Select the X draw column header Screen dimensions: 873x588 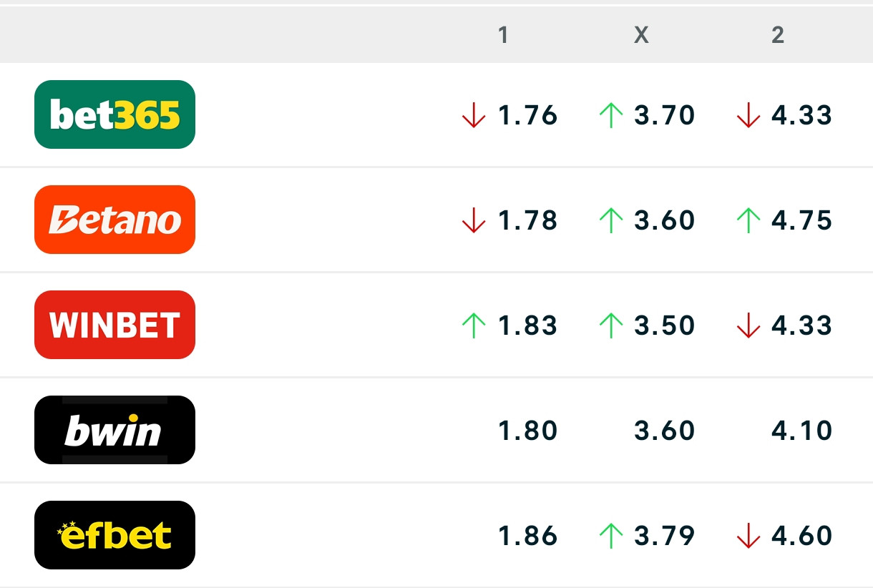[x=641, y=34]
